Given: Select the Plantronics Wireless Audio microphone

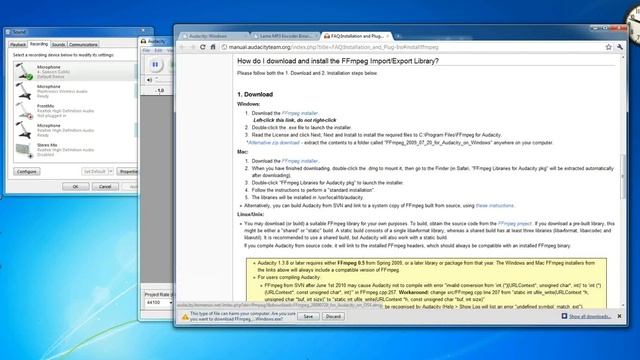Looking at the screenshot, I should [x=75, y=91].
